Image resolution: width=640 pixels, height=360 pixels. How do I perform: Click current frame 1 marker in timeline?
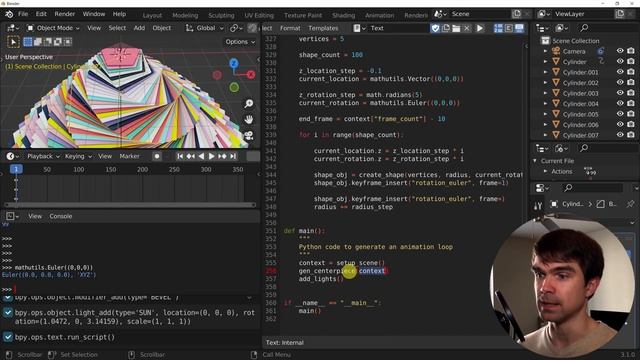[x=16, y=169]
